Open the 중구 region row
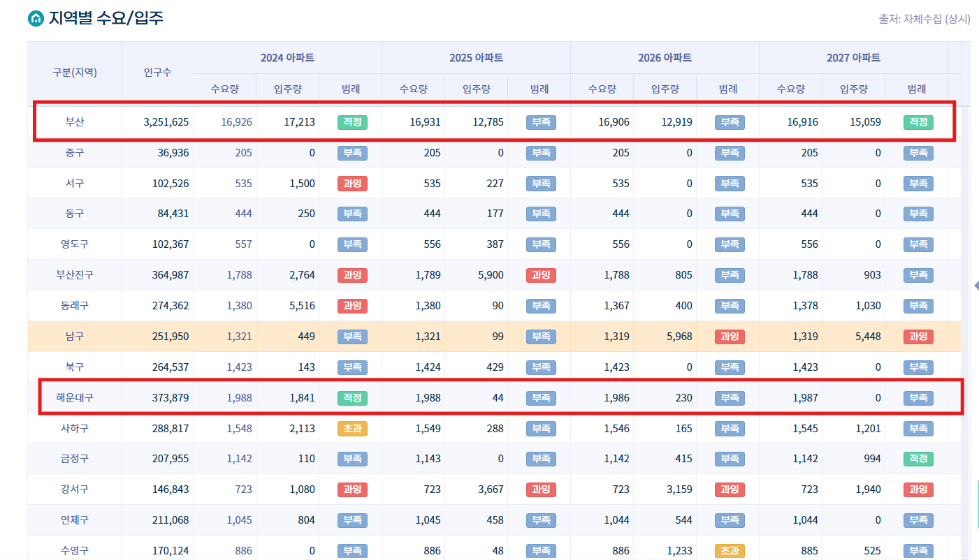This screenshot has width=979, height=560. tap(494, 153)
